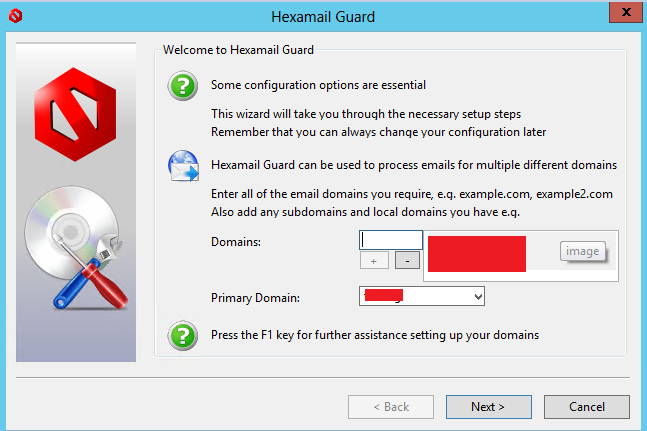Screen dimensions: 647x431
Task: Focus the Domains text input field
Action: (391, 240)
